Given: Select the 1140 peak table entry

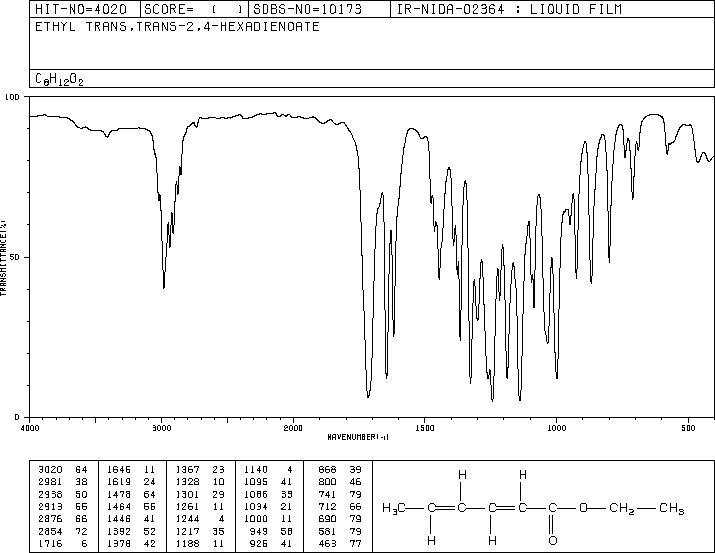Looking at the screenshot, I should coord(261,467).
